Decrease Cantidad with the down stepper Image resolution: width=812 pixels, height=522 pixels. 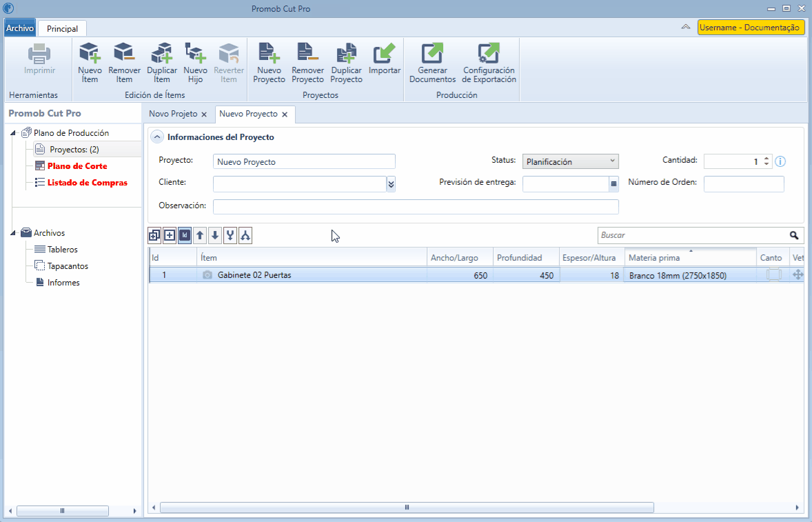[x=767, y=165]
